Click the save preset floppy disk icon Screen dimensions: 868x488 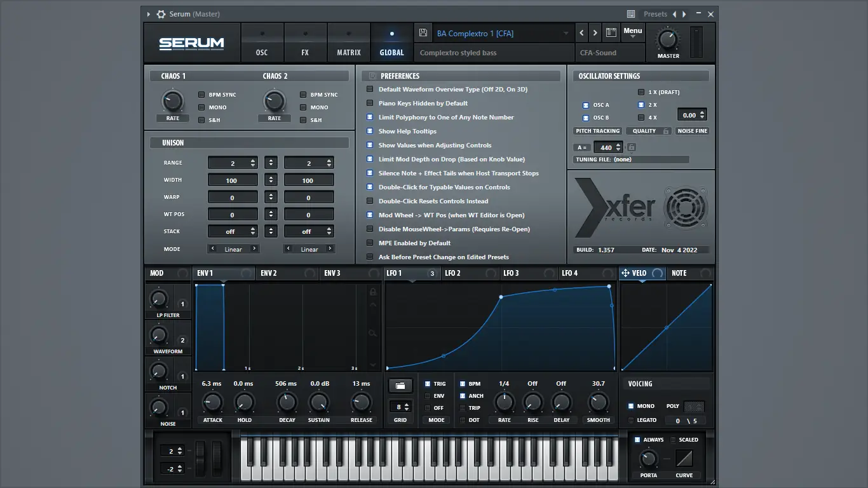click(x=423, y=33)
